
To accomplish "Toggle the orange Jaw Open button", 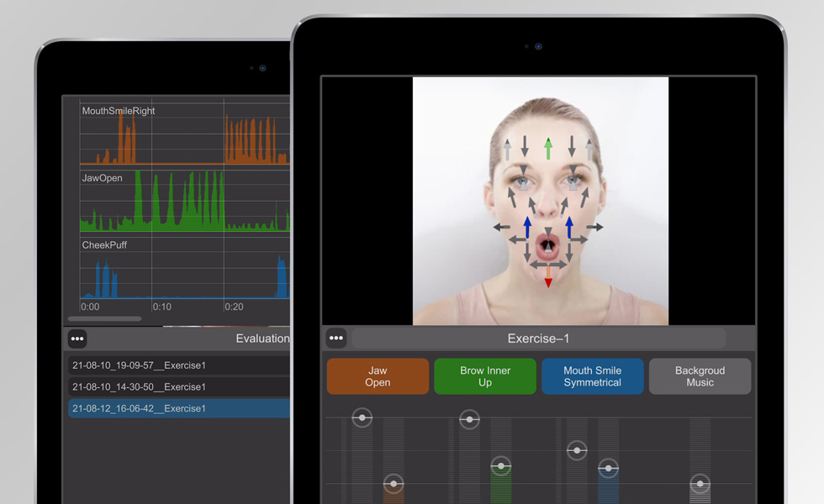I will (378, 376).
